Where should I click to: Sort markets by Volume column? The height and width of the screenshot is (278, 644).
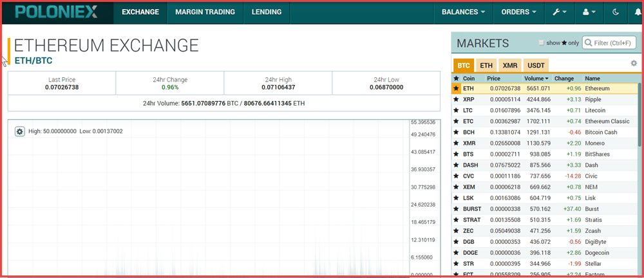click(x=536, y=78)
